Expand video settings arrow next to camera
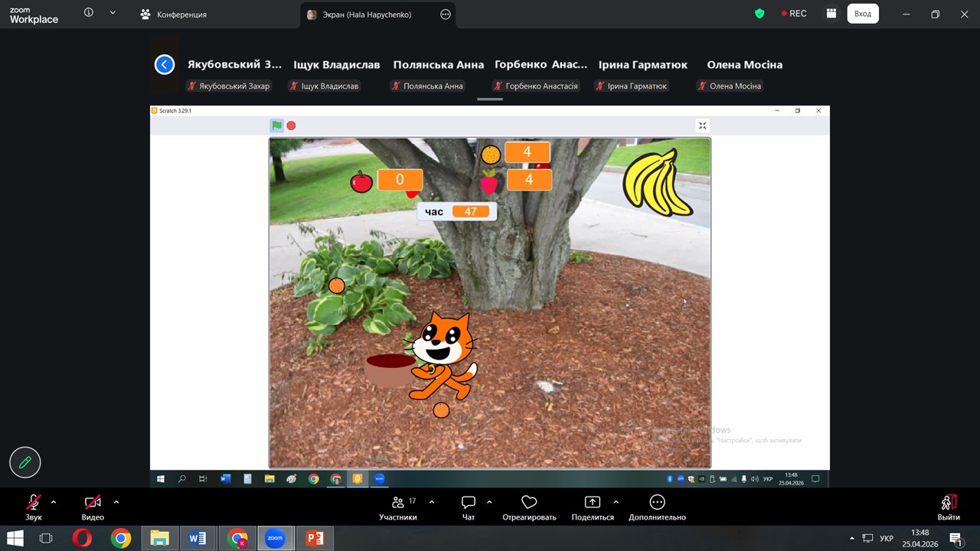980x551 pixels. point(116,502)
